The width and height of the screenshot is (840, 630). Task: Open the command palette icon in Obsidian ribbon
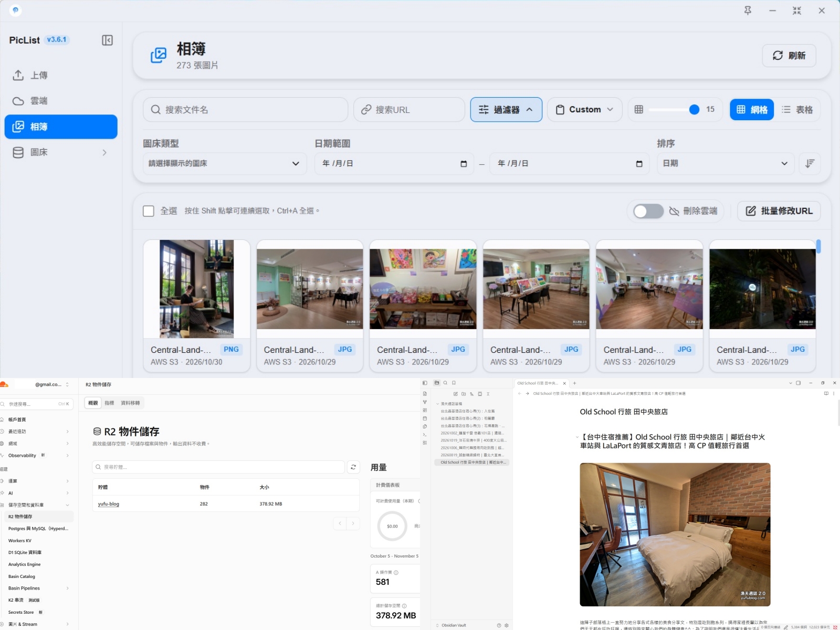[x=425, y=435]
